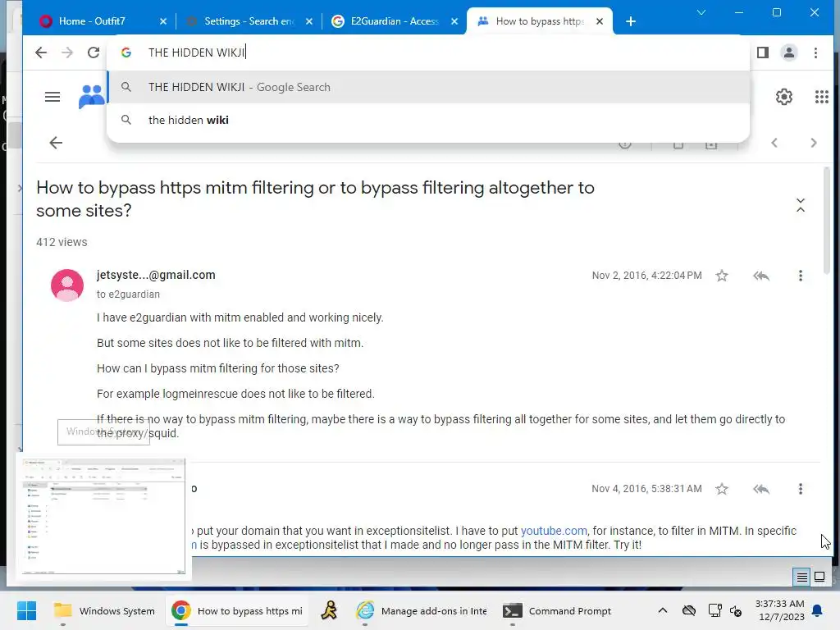Reload the page with the refresh icon
The width and height of the screenshot is (840, 630).
pyautogui.click(x=94, y=52)
